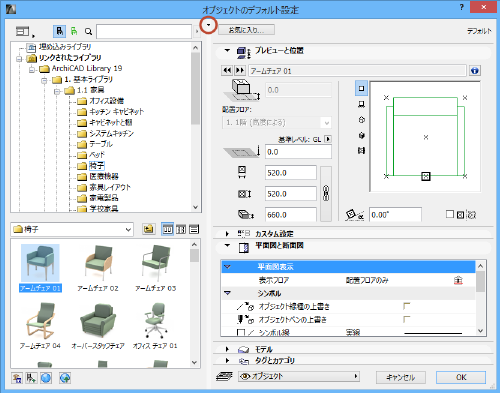Select the side elevation preview icon
Screen dimensions: 500x393
(x=361, y=105)
